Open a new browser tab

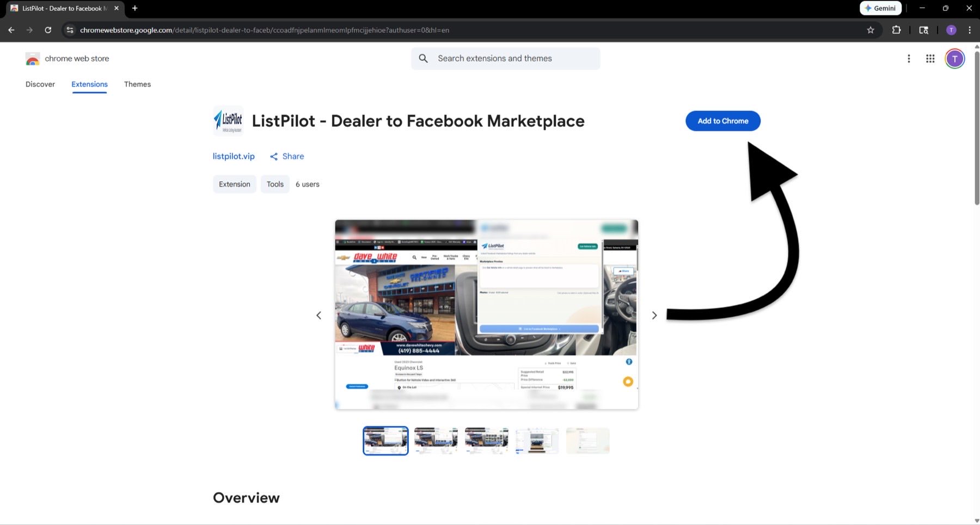(x=134, y=8)
